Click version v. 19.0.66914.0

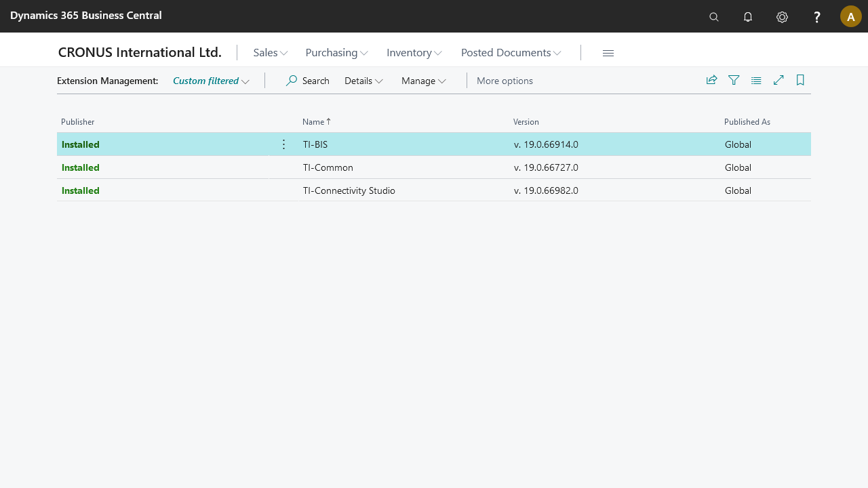click(x=546, y=144)
